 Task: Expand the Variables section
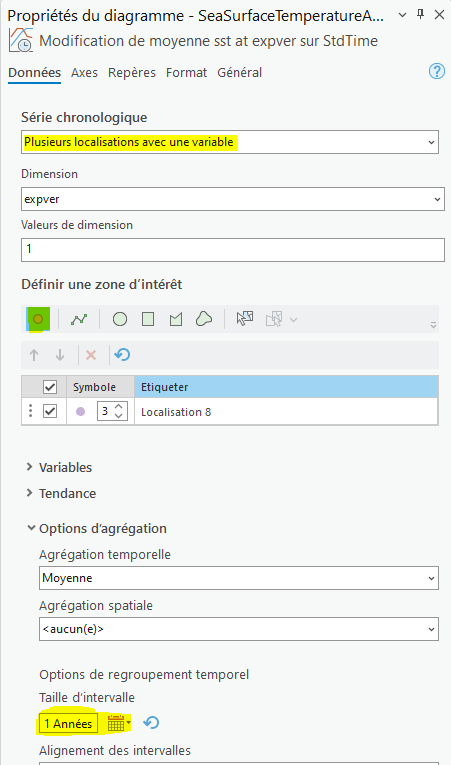[31, 467]
